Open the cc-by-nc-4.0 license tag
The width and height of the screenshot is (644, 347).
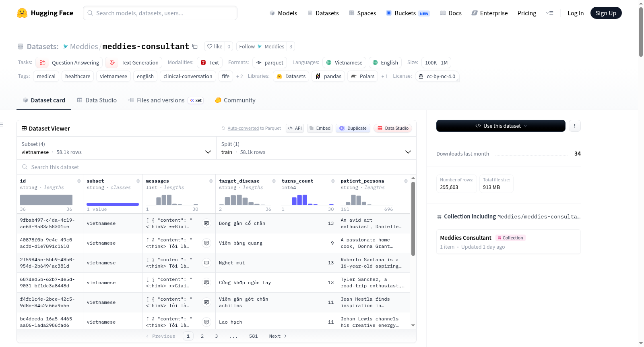pyautogui.click(x=437, y=76)
